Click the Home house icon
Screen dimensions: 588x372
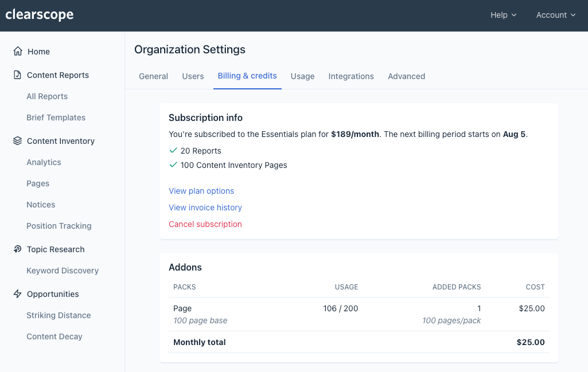18,52
